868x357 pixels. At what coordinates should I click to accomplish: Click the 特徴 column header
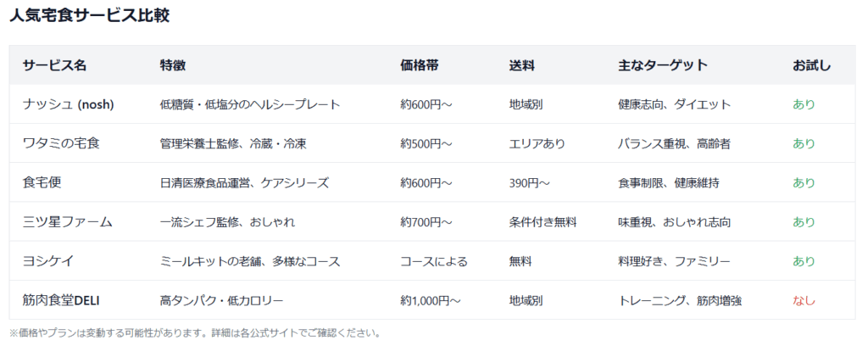click(x=173, y=65)
